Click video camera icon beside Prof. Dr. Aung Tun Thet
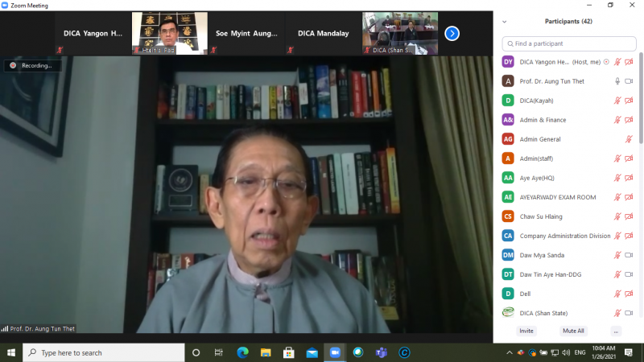The width and height of the screenshot is (644, 362). pos(629,81)
